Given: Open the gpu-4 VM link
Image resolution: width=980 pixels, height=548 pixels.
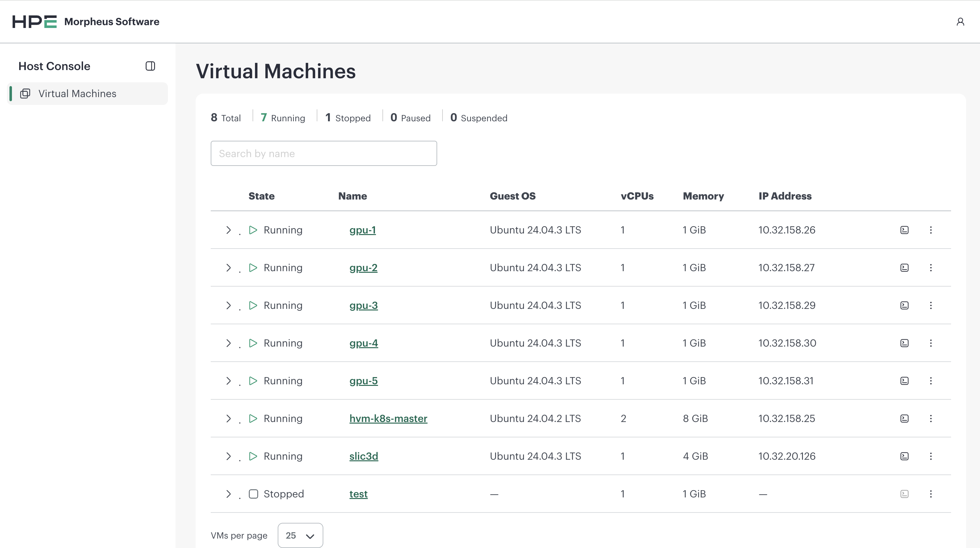Looking at the screenshot, I should 364,343.
